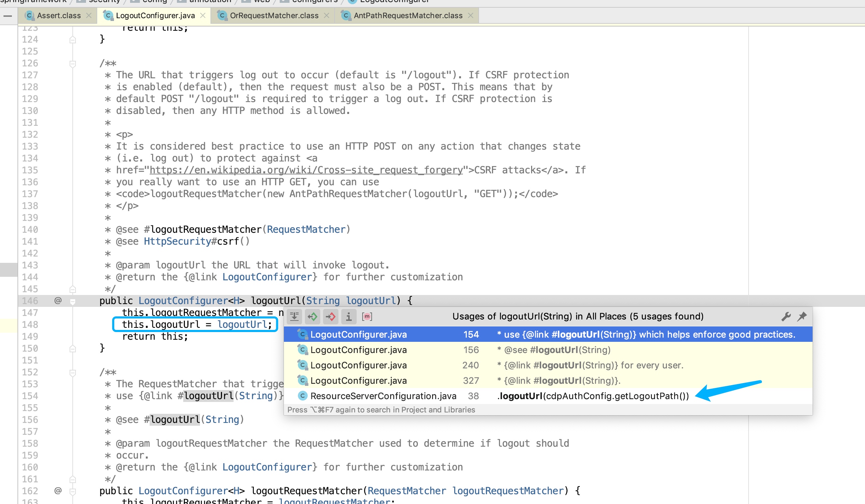Toggle the write access filter in usages popup

tap(331, 317)
